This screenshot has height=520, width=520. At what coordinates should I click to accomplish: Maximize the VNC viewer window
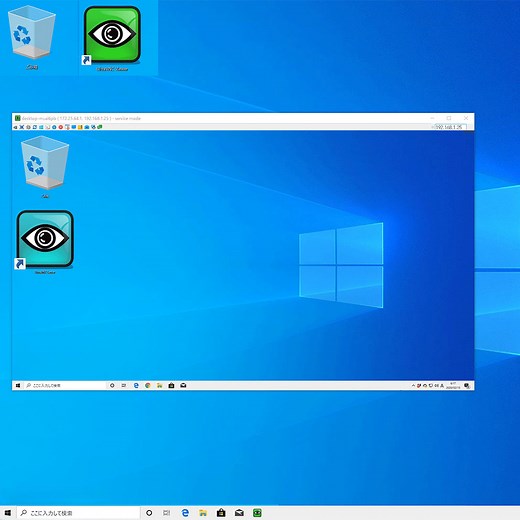449,118
